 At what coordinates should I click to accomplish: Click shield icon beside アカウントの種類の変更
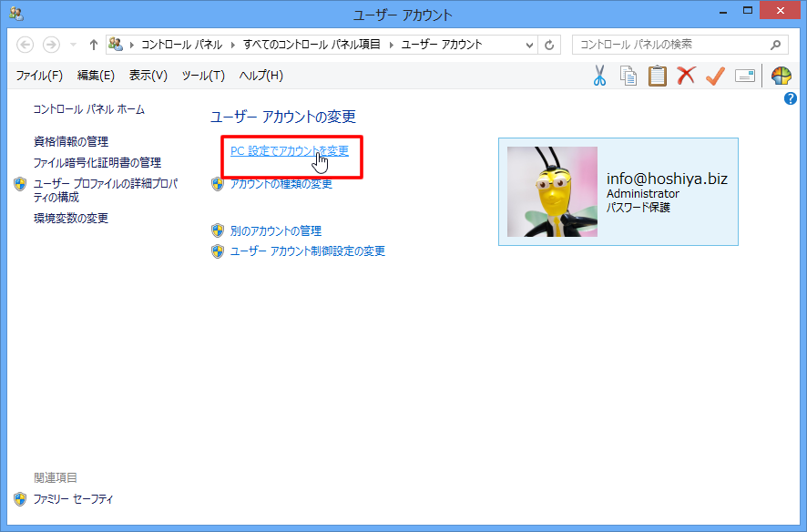pos(218,184)
